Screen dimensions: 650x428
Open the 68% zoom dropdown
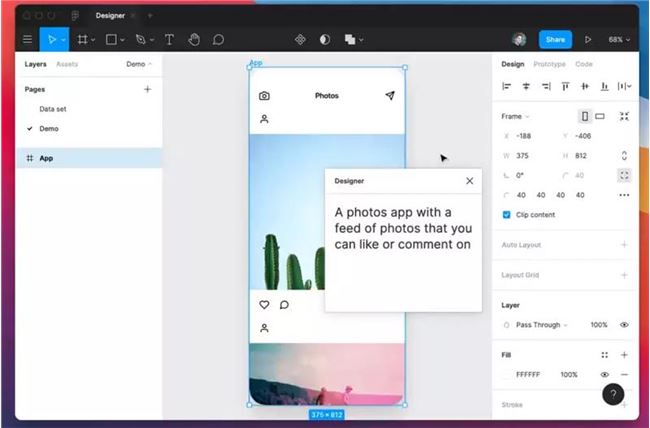(x=619, y=39)
